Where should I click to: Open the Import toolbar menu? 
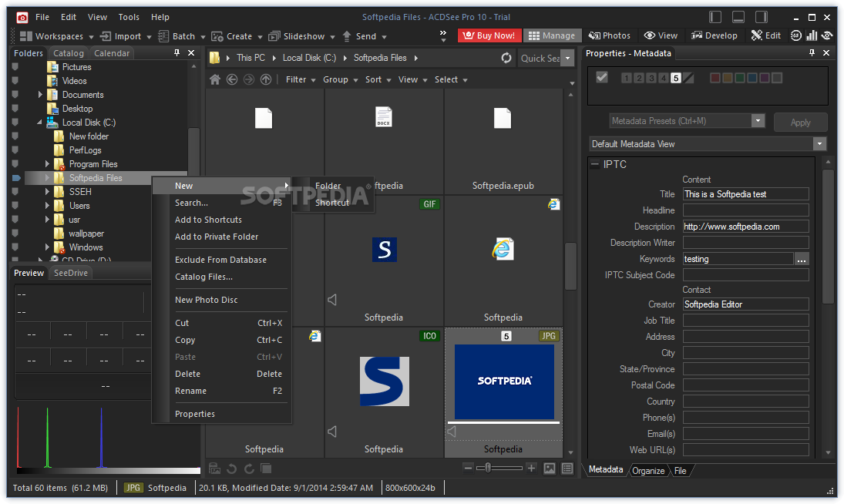click(126, 36)
